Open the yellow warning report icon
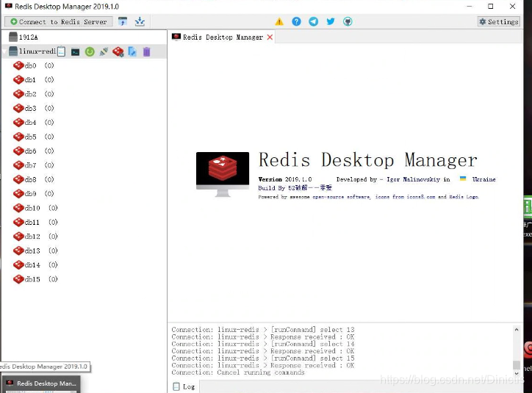Viewport: 532px width, 393px height. tap(279, 22)
